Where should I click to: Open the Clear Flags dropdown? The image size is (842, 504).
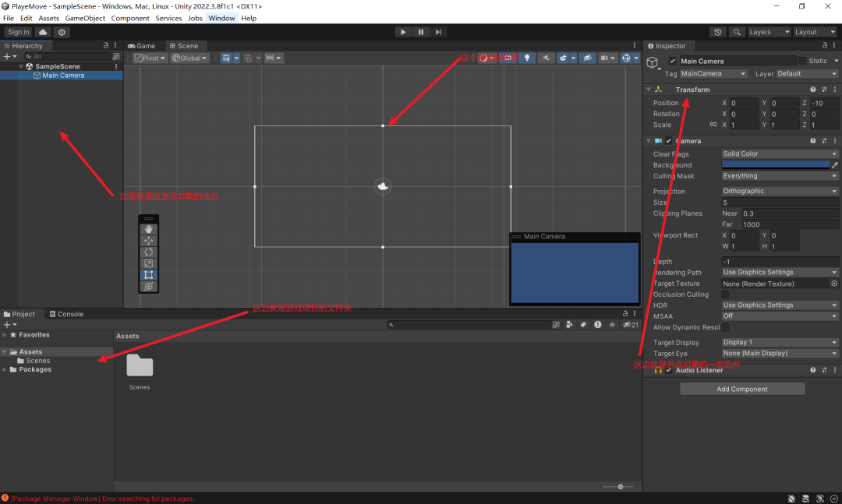[x=780, y=153]
